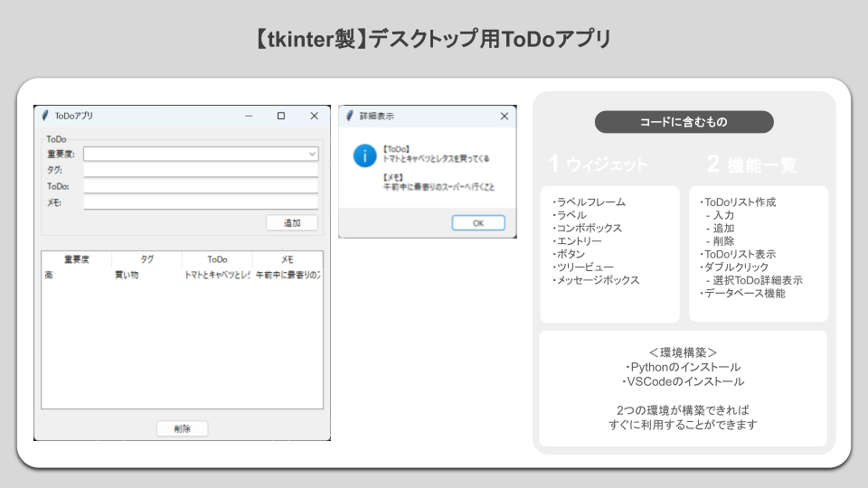Viewport: 868px width, 488px height.
Task: Close the 詳細表示 dialog
Action: (x=504, y=116)
